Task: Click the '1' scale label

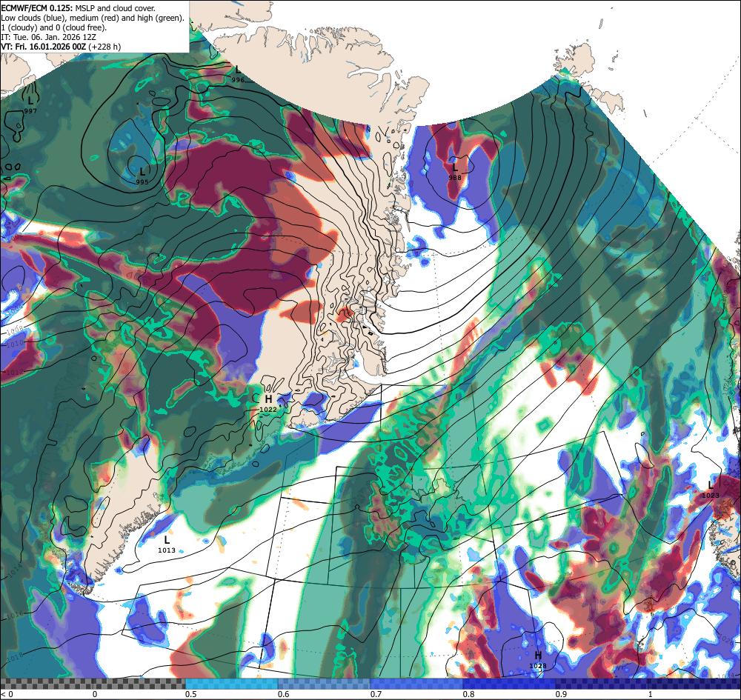Action: [x=651, y=694]
